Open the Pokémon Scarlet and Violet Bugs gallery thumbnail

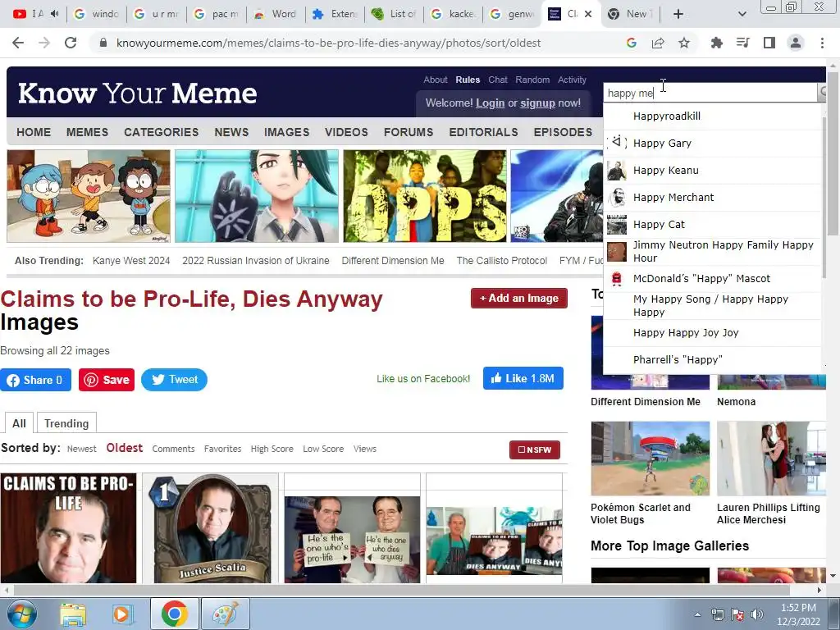[x=650, y=459]
